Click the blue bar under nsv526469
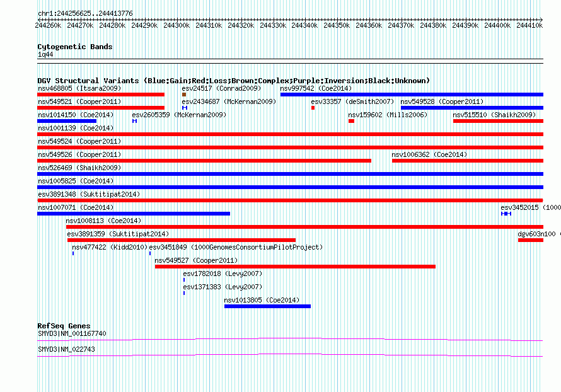Viewport: 561px width, 392px height. 290,174
